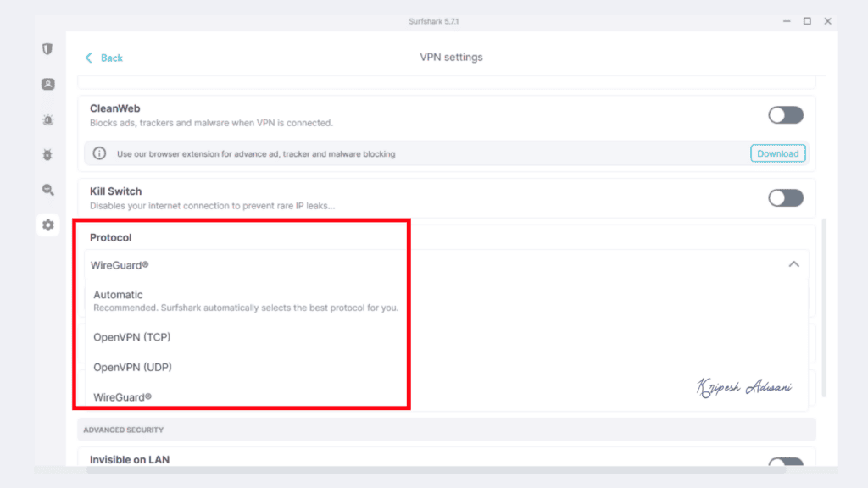Screen dimensions: 868x488
Task: Maximize the Surfshark window
Action: click(807, 20)
